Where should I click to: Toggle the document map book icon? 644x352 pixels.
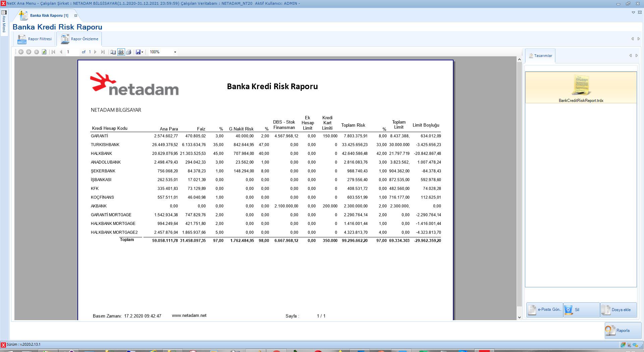[113, 52]
